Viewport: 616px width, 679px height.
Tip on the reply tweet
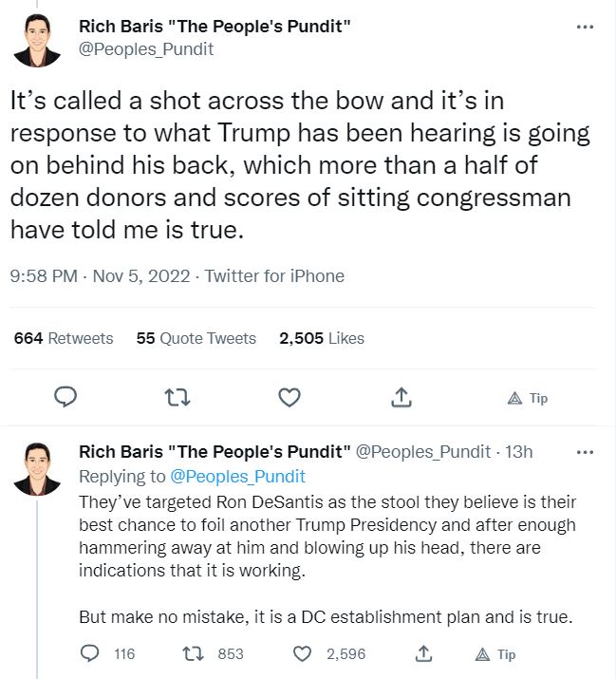496,654
